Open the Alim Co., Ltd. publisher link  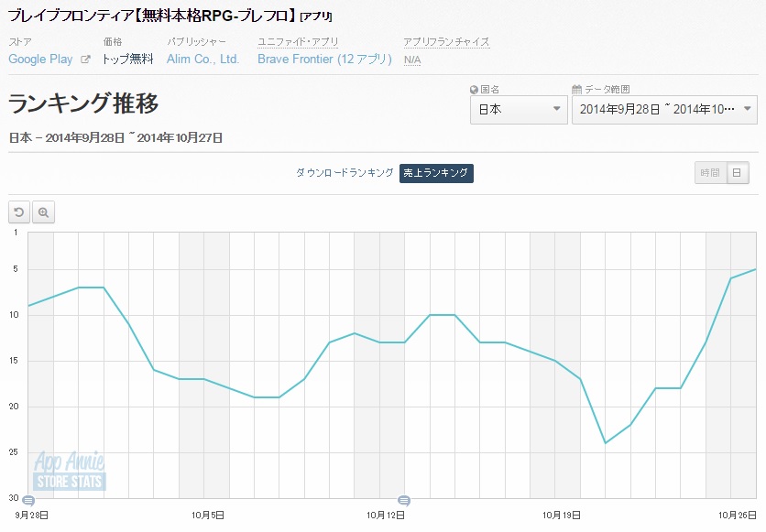(202, 59)
